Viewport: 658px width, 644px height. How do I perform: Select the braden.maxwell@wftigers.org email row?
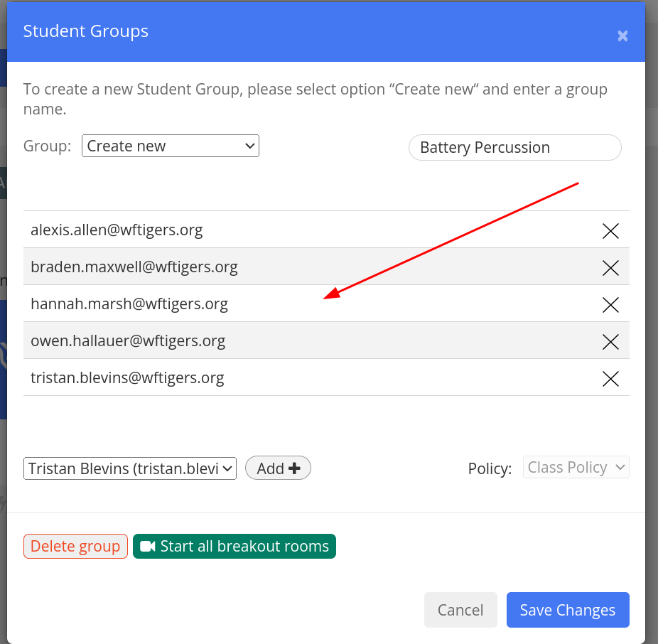[x=326, y=267]
